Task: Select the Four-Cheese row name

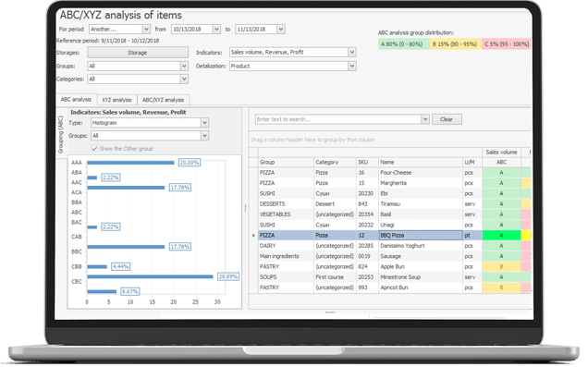Action: click(421, 173)
